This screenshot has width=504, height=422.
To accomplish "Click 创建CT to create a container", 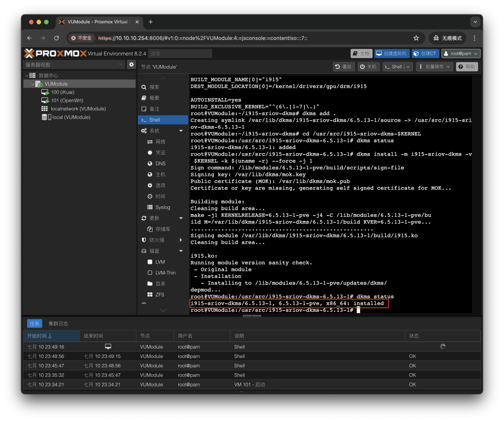I will point(425,54).
